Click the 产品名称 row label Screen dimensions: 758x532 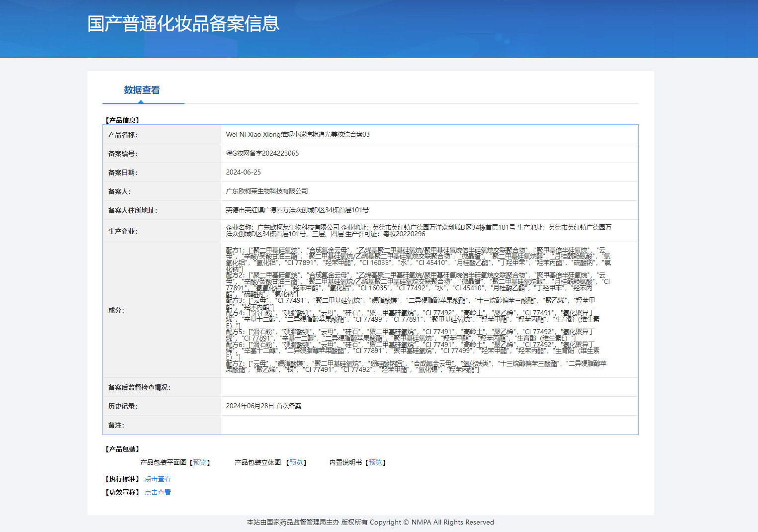click(123, 135)
